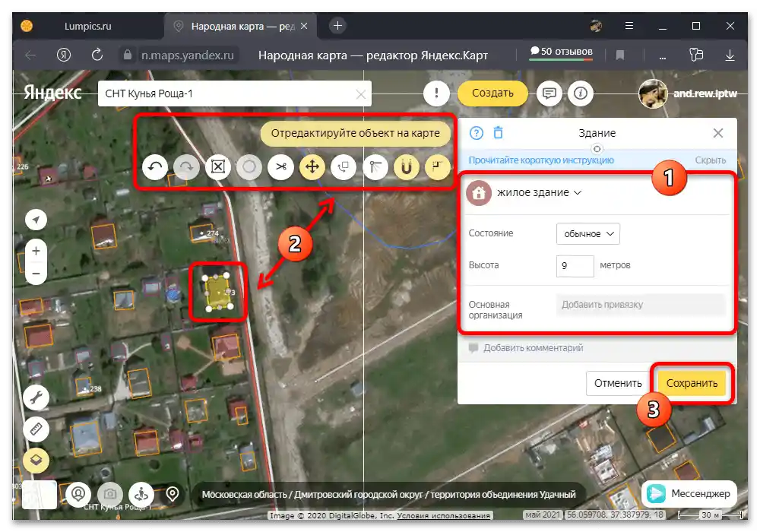Close the Народная карта tab

(x=304, y=26)
